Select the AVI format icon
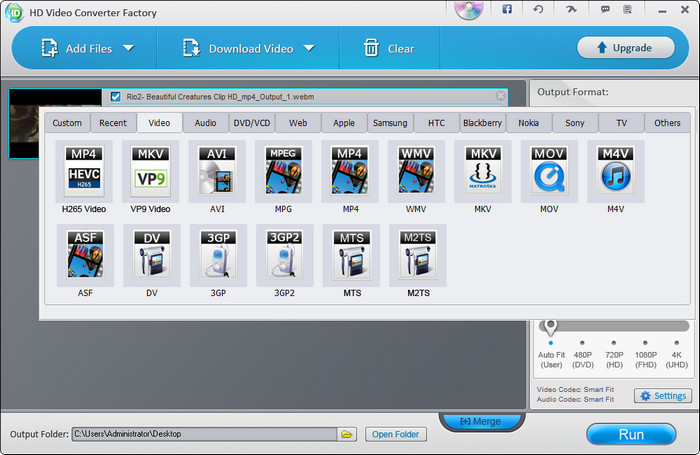 (217, 172)
